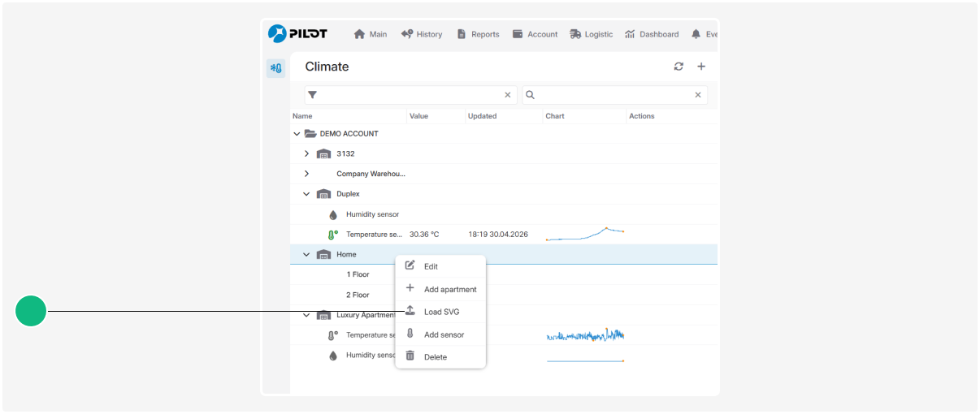Collapse the DEMO ACCOUNT folder
The image size is (980, 414).
297,134
